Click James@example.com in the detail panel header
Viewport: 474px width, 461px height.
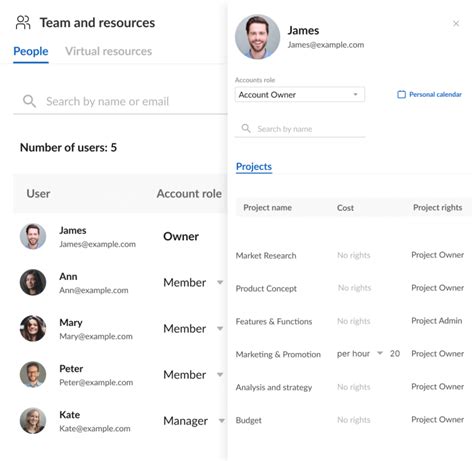click(x=326, y=45)
